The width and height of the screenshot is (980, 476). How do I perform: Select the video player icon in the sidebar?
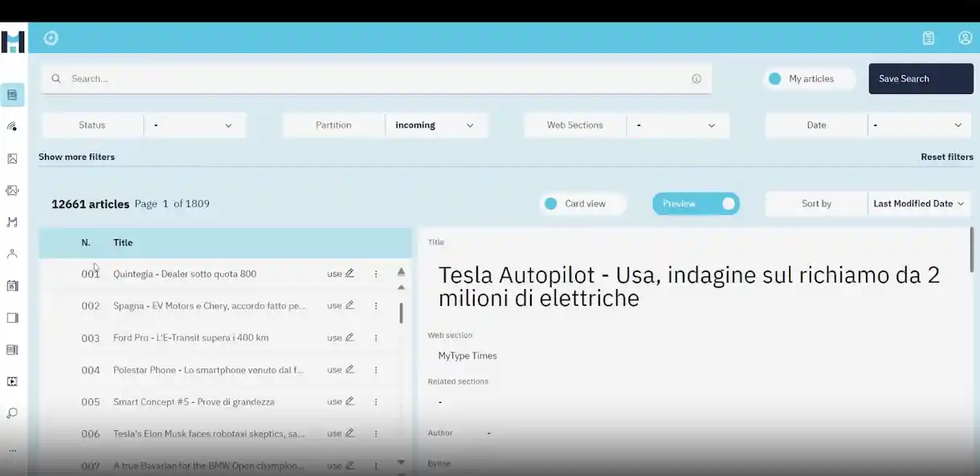12,381
